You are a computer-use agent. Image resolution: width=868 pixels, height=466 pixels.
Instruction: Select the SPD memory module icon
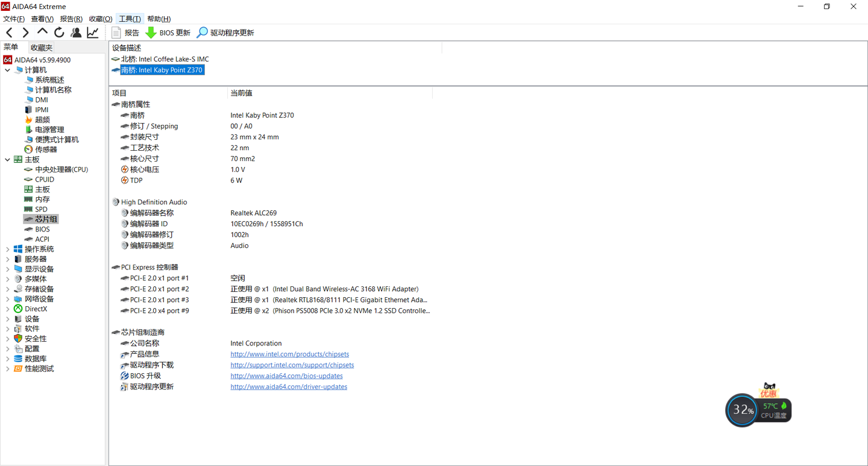(x=28, y=209)
